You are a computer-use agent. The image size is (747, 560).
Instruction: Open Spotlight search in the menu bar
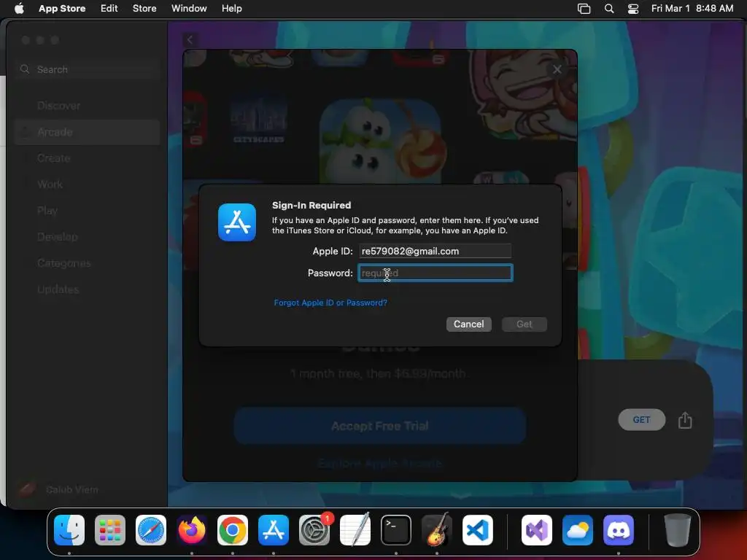[609, 8]
